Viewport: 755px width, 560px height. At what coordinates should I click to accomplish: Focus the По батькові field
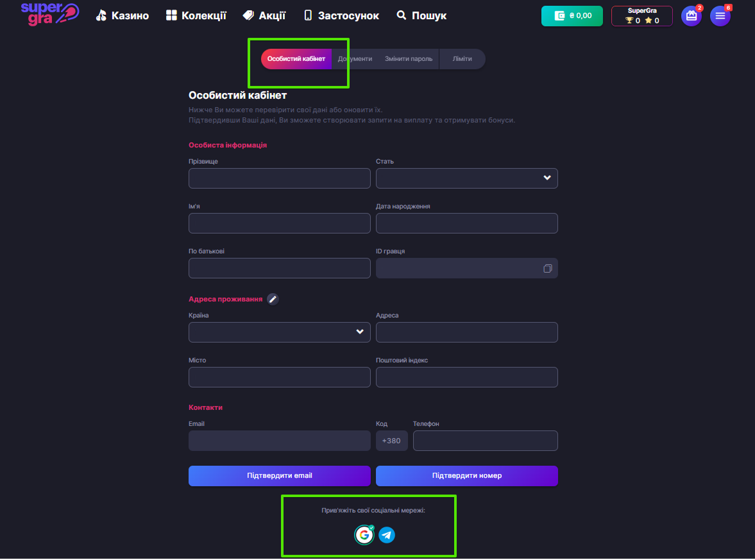point(279,267)
